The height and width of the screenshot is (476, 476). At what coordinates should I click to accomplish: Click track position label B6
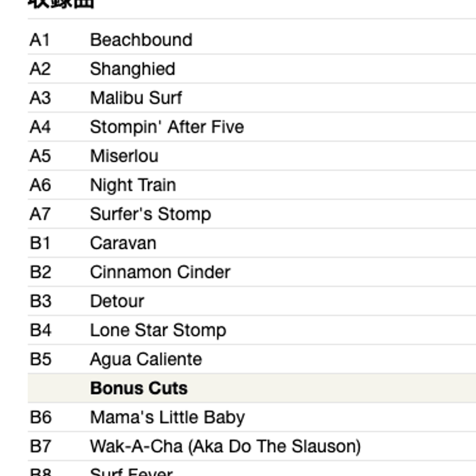pyautogui.click(x=40, y=418)
